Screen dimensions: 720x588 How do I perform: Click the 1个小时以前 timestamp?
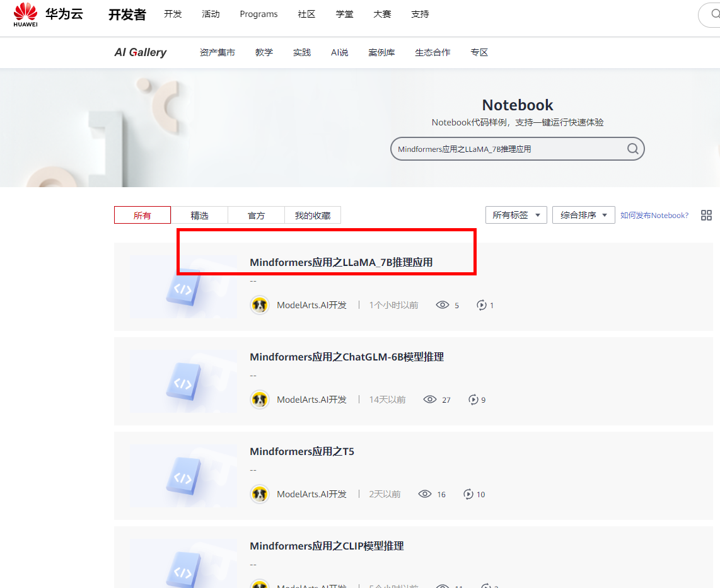393,305
